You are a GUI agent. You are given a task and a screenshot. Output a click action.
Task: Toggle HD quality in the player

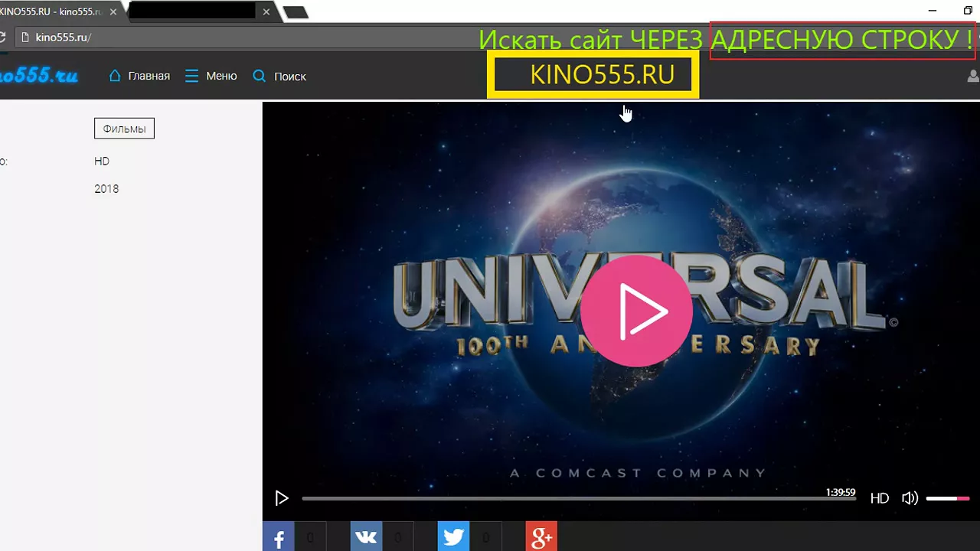pyautogui.click(x=880, y=498)
